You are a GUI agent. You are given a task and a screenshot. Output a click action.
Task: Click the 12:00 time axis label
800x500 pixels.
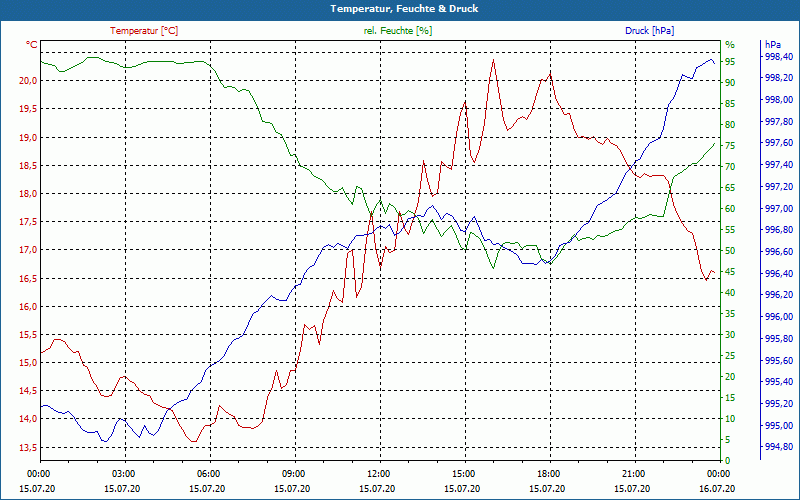click(x=378, y=473)
